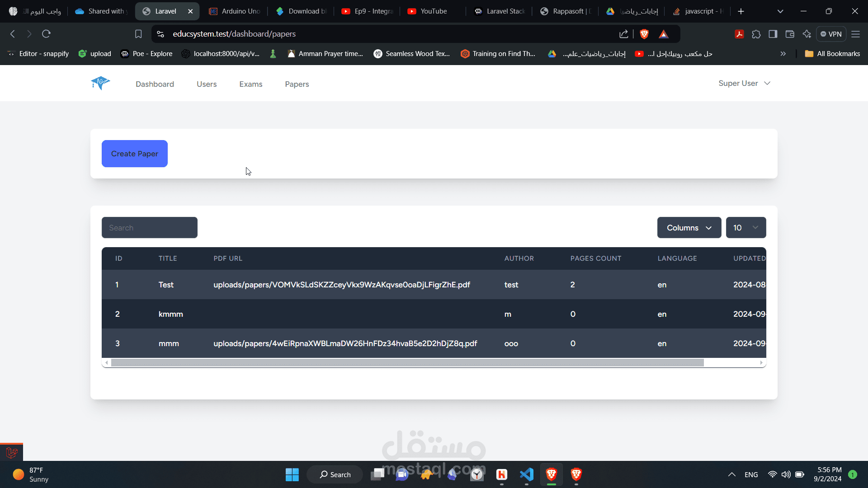
Task: Open Laravel debugbar icon at bottom-left
Action: (12, 452)
